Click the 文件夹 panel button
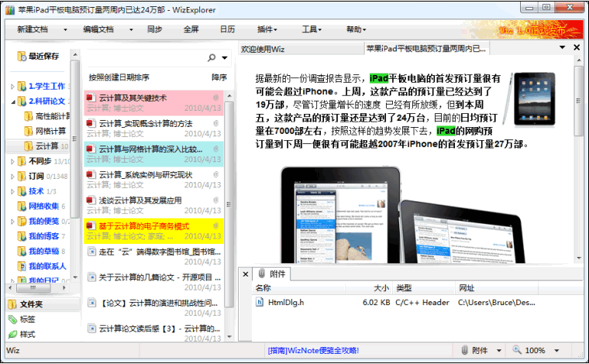This screenshot has width=589, height=364. [43, 304]
